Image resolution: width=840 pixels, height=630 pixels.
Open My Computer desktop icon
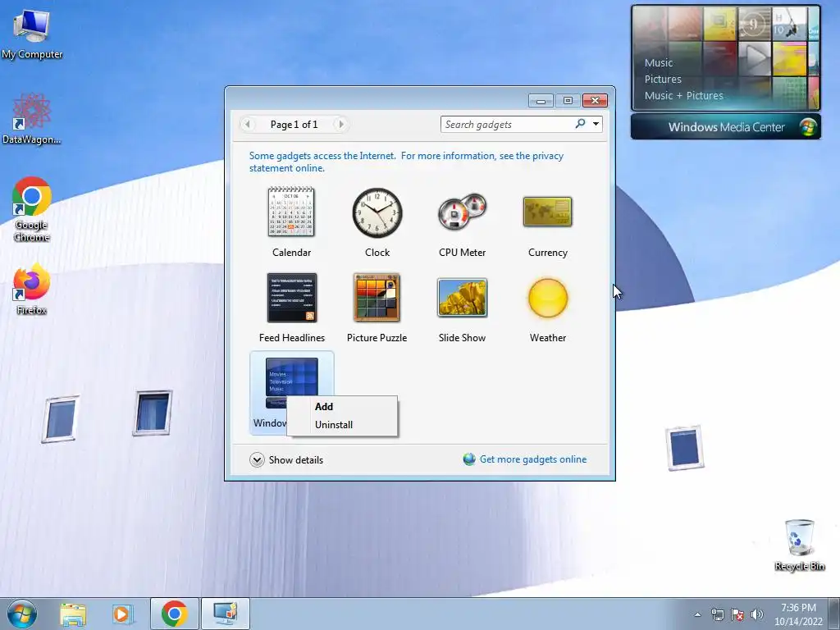[32, 34]
